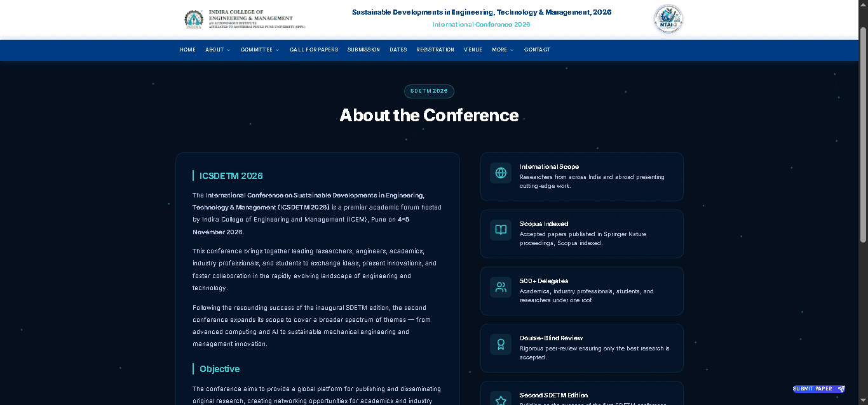The width and height of the screenshot is (868, 405).
Task: Click the ICSDETM 2026 section heading
Action: click(x=231, y=176)
